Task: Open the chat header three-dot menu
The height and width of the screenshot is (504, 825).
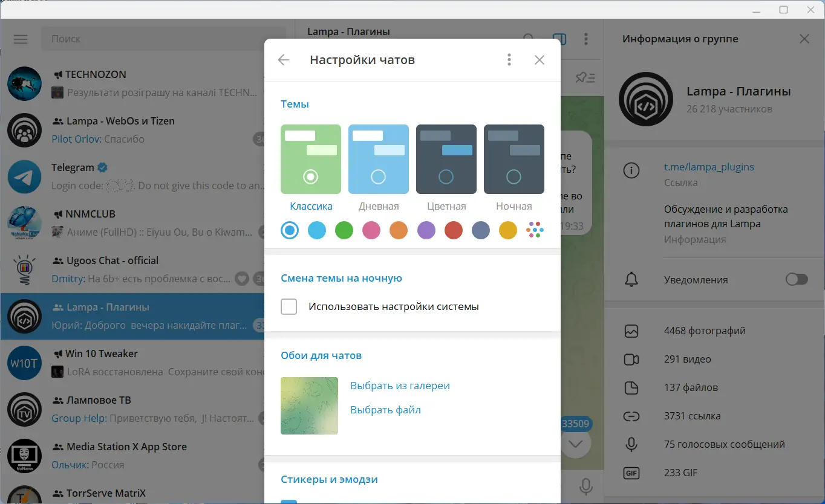Action: (x=585, y=39)
